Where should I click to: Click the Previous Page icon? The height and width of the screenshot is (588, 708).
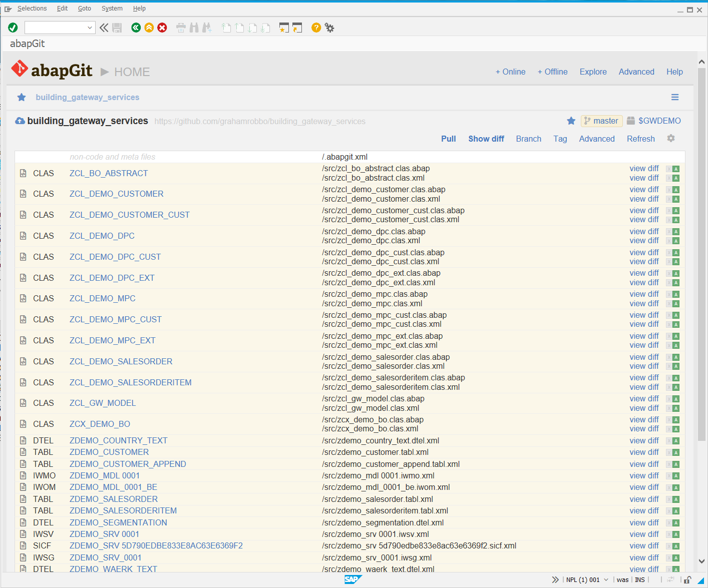tap(239, 28)
